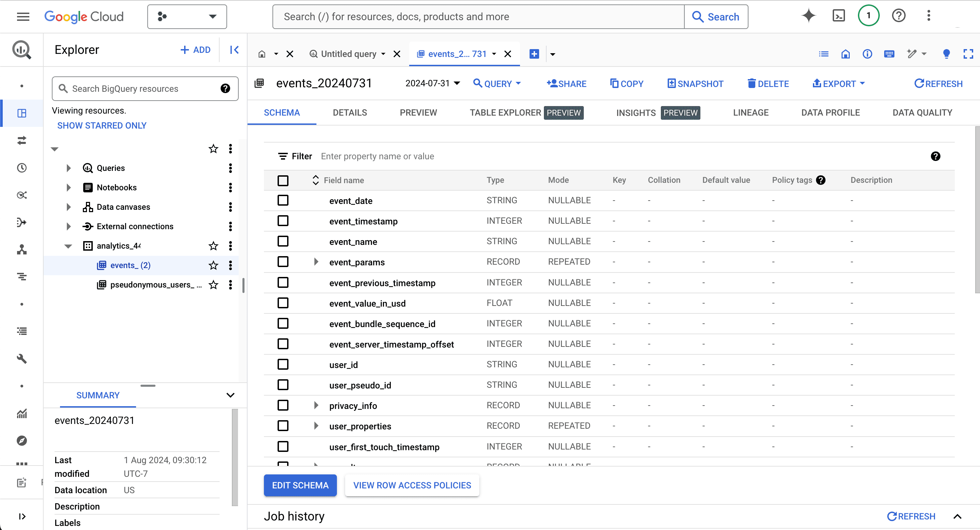Viewport: 980px width, 530px height.
Task: Collapse the analytics dataset tree node
Action: point(68,246)
